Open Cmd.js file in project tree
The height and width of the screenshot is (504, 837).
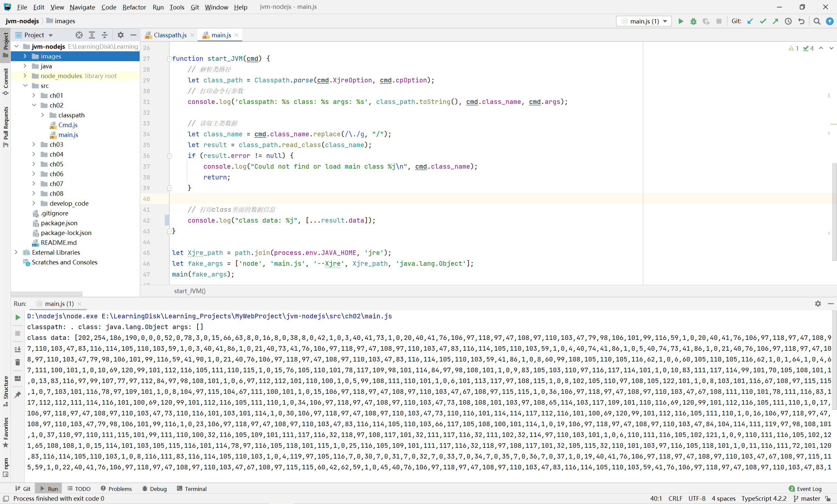click(68, 125)
